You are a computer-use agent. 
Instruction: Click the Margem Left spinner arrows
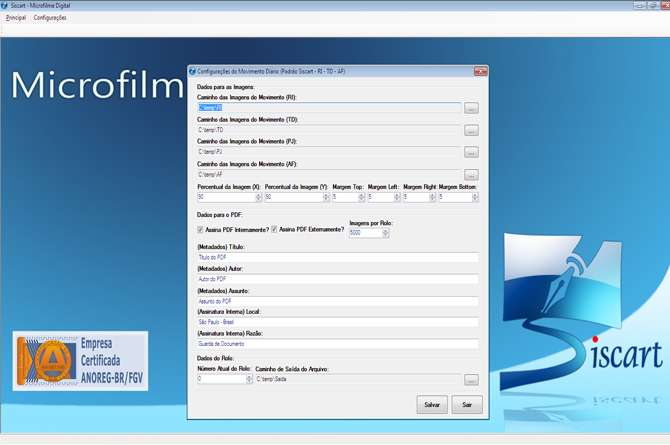[x=397, y=197]
